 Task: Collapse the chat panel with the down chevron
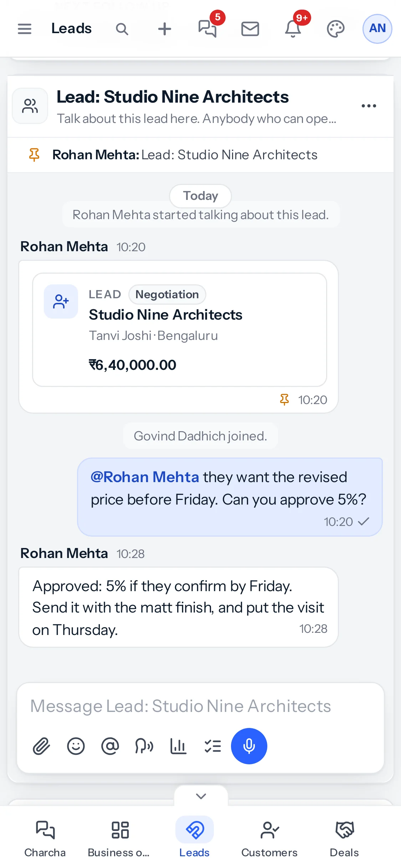tap(201, 796)
